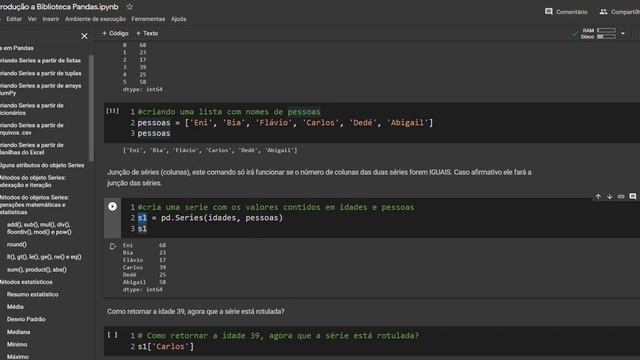Move cell down arrow icon
Screen dimensions: 640x360
(x=609, y=197)
